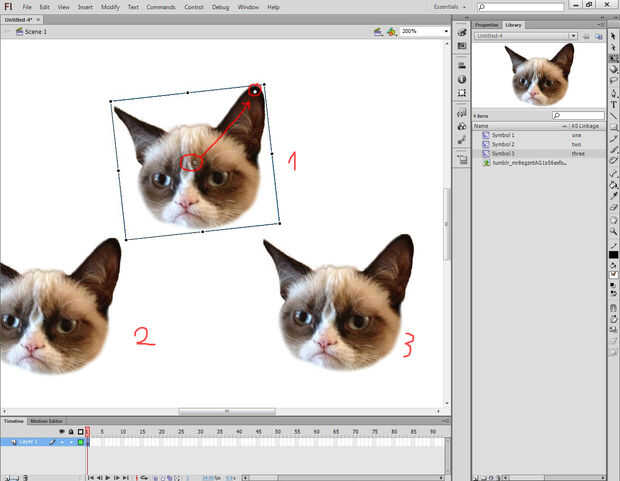
Task: Open the Control menu
Action: [x=194, y=7]
